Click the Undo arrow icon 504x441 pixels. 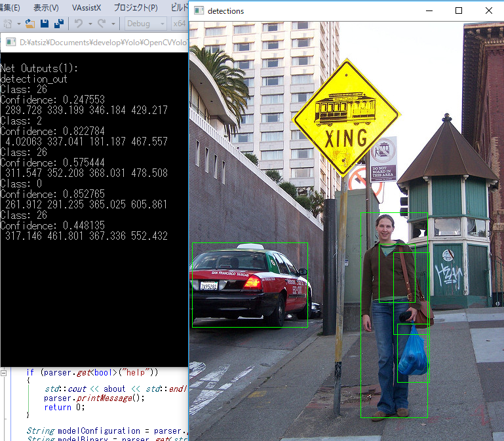click(x=79, y=24)
